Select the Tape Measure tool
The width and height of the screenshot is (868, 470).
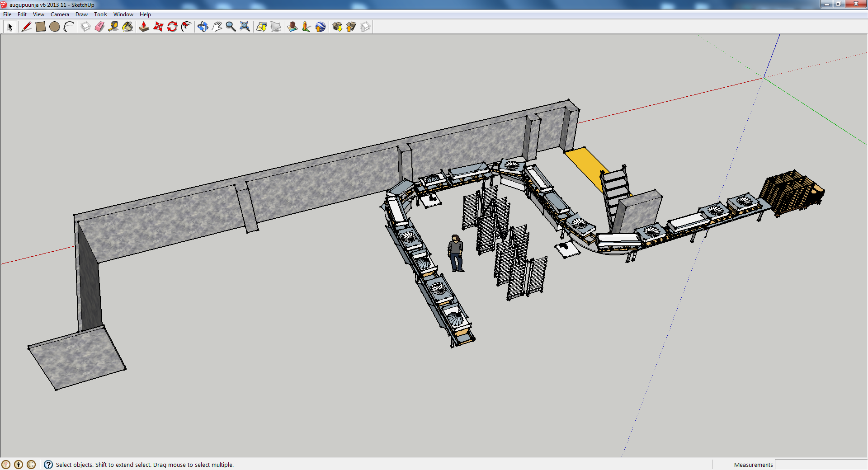click(x=113, y=27)
